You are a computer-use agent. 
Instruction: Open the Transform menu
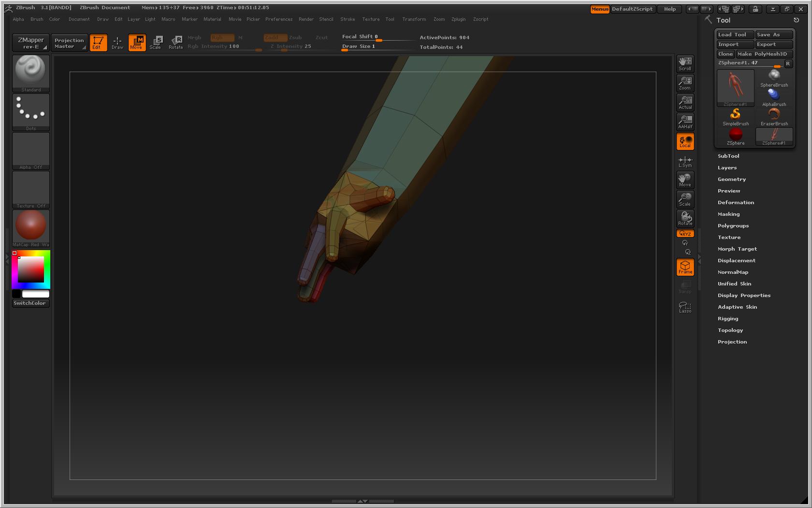[414, 19]
